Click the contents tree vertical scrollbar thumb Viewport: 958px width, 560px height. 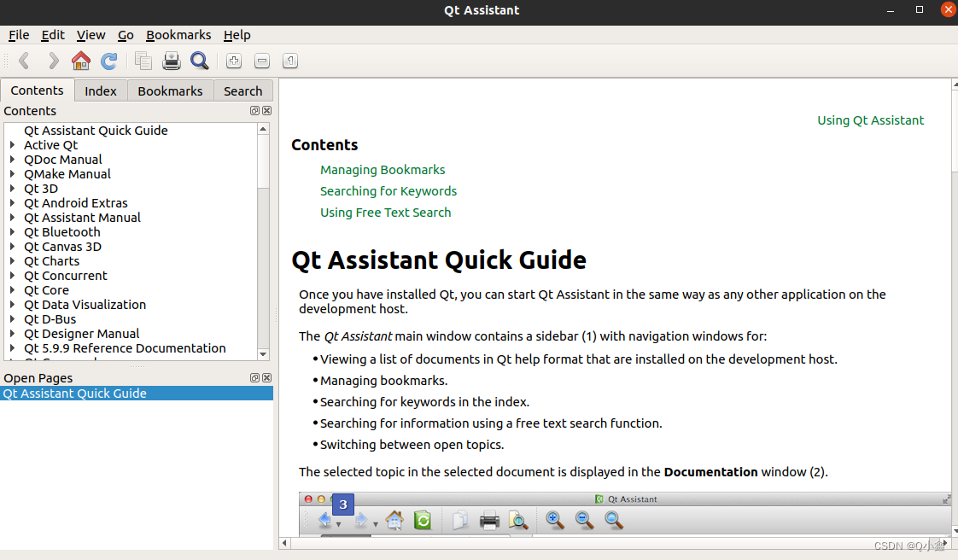pyautogui.click(x=263, y=161)
